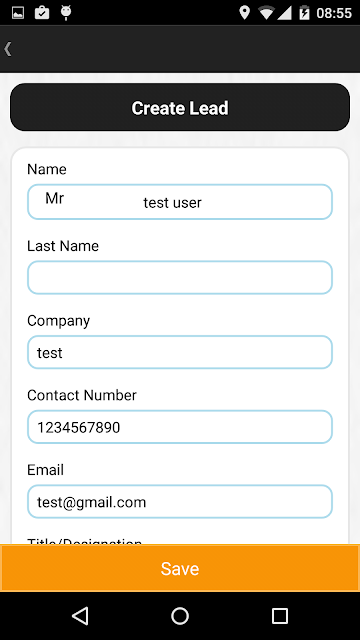The width and height of the screenshot is (360, 640).
Task: Tap the location pin status icon
Action: [244, 13]
